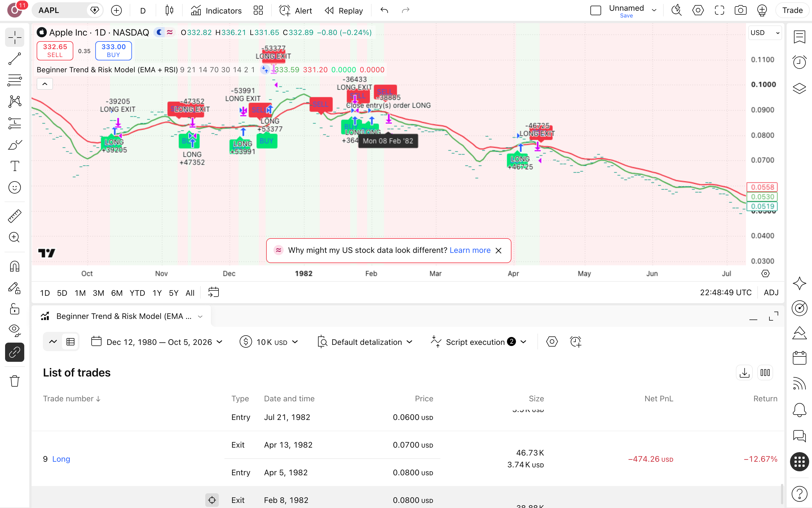Open date range Dec 12, 1980 dropdown
Screen dimensions: 812x508
[x=157, y=342]
